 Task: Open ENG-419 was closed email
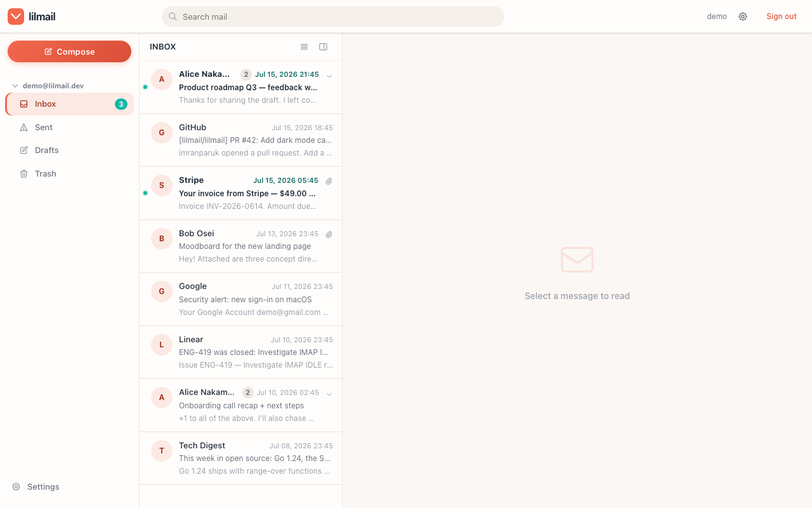pyautogui.click(x=241, y=352)
